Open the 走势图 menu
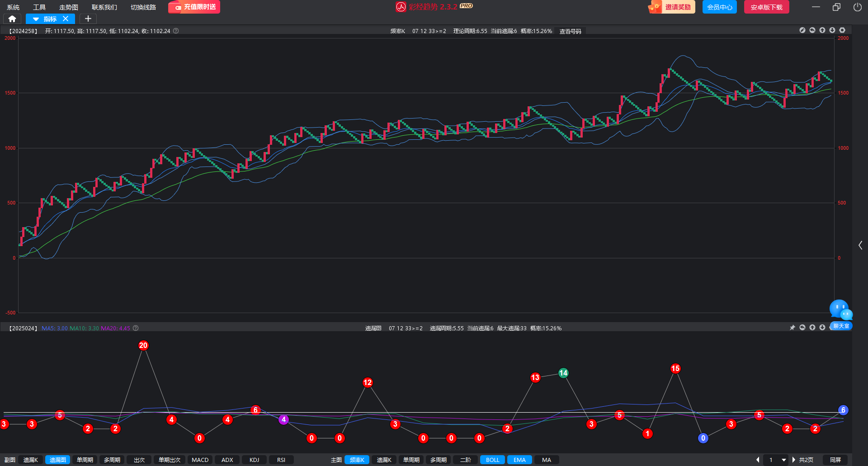The height and width of the screenshot is (466, 868). pos(69,7)
